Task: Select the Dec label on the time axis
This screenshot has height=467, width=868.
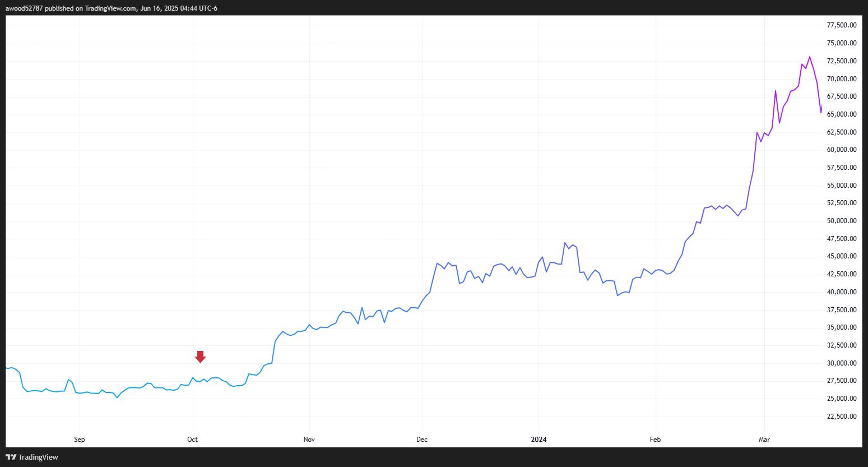Action: 422,440
